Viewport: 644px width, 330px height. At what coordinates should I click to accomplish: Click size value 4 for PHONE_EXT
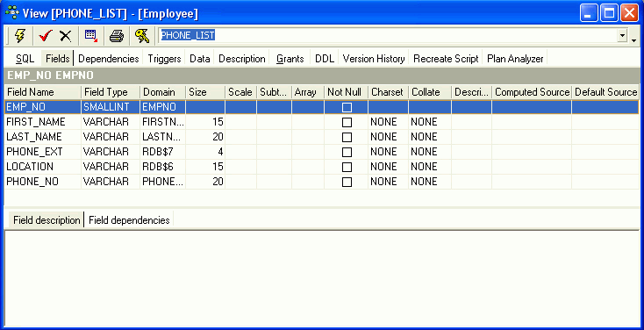(205, 152)
